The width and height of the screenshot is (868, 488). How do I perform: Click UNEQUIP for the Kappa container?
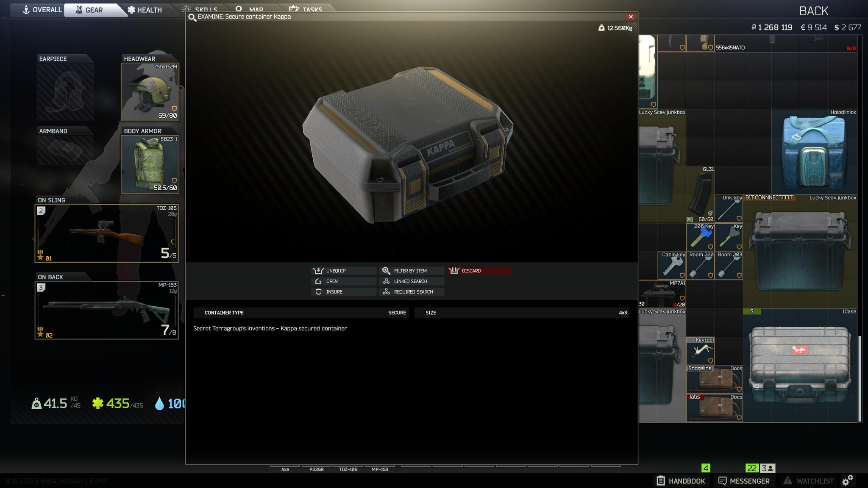344,271
